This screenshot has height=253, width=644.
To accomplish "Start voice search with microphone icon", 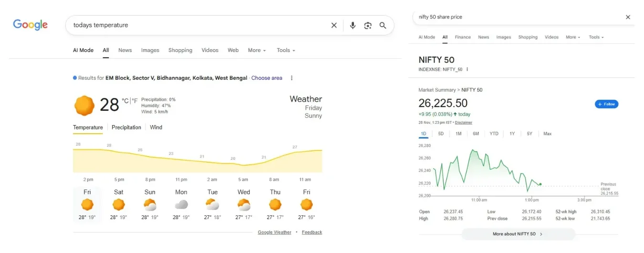I will [x=353, y=25].
